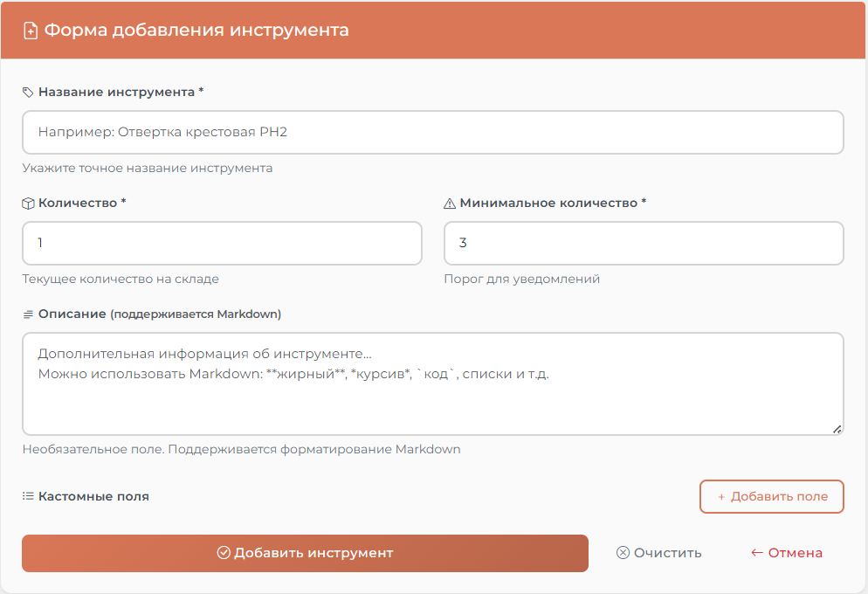Click the textarea resize handle
The height and width of the screenshot is (594, 868).
pyautogui.click(x=837, y=427)
